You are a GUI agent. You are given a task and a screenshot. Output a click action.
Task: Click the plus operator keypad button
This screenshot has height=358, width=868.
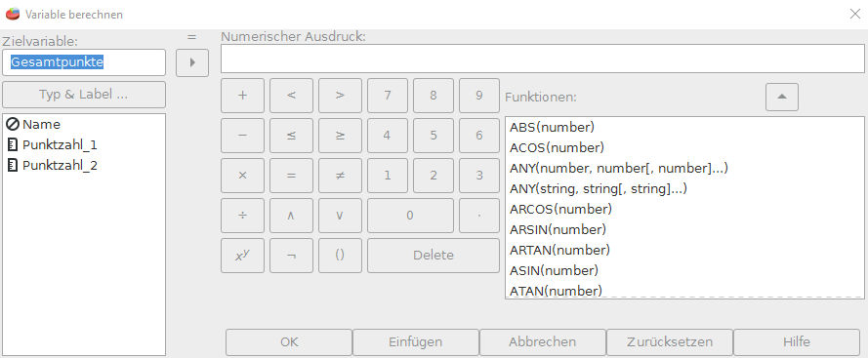(242, 96)
